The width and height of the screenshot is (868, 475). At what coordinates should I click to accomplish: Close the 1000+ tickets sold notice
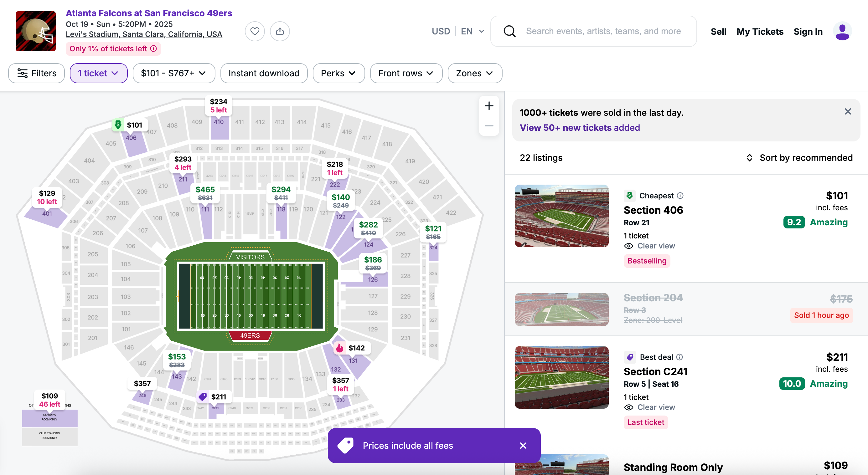848,112
